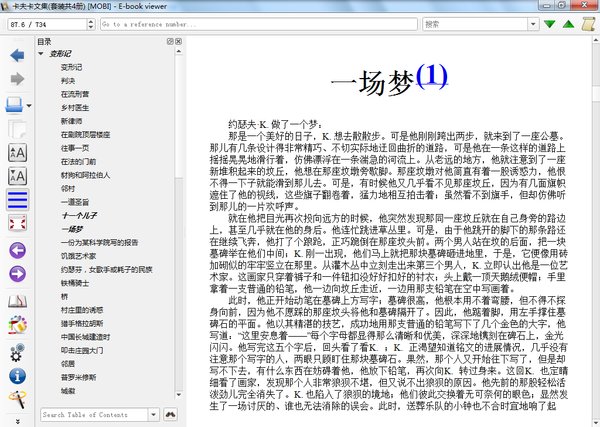Click the page position field 87.6 / 734
This screenshot has width=600, height=427.
47,24
